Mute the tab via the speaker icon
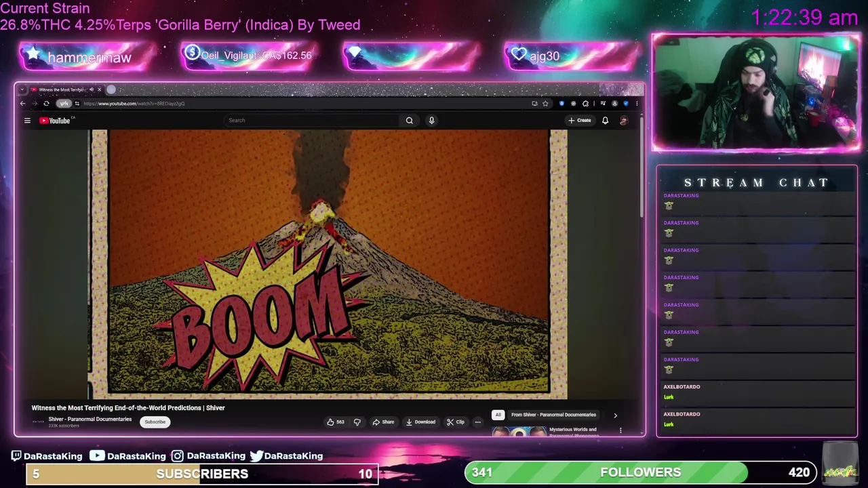 [92, 89]
